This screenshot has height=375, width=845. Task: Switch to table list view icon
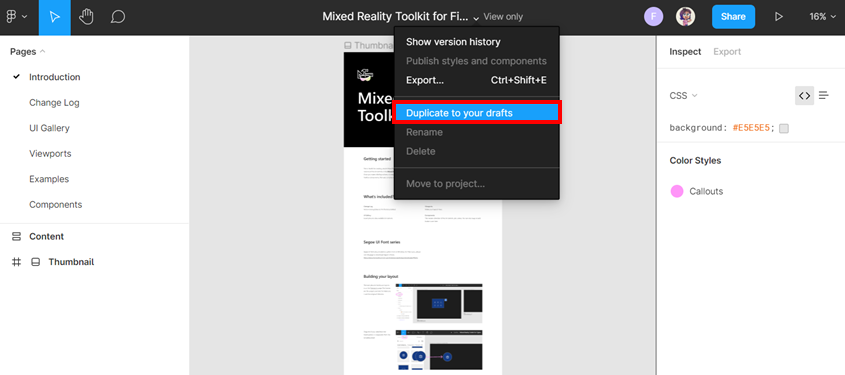pyautogui.click(x=823, y=95)
